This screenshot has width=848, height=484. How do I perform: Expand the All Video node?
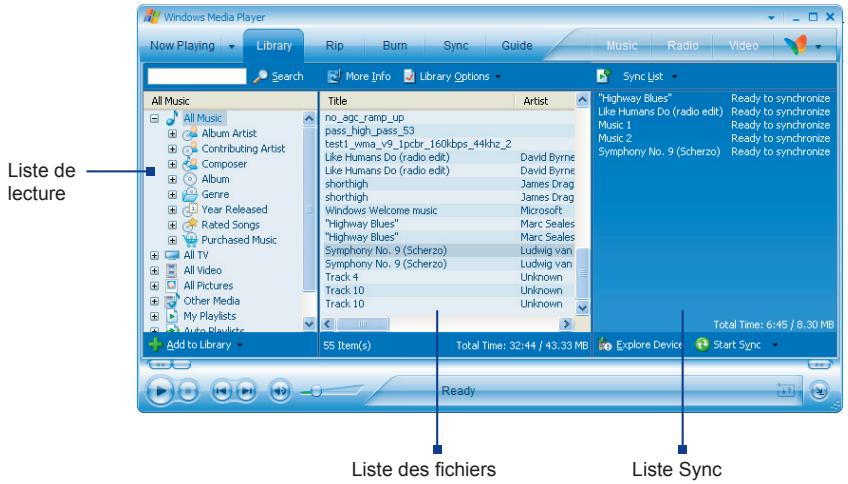click(x=155, y=270)
